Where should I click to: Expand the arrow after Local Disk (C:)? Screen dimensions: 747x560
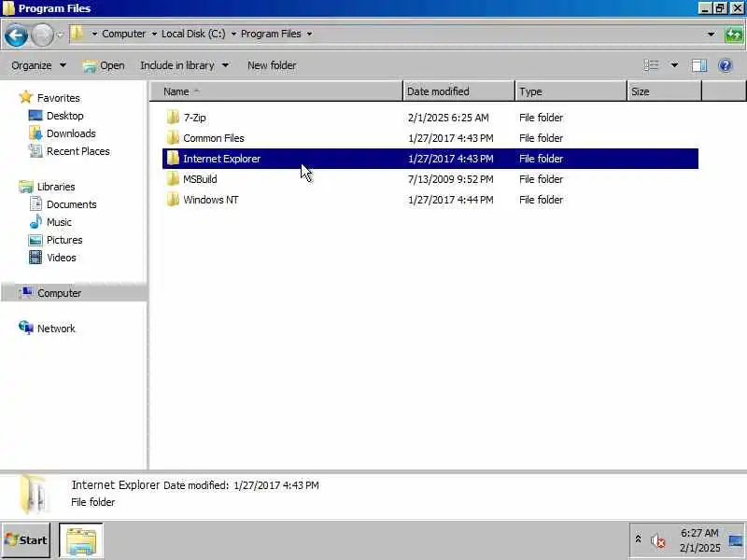point(233,34)
